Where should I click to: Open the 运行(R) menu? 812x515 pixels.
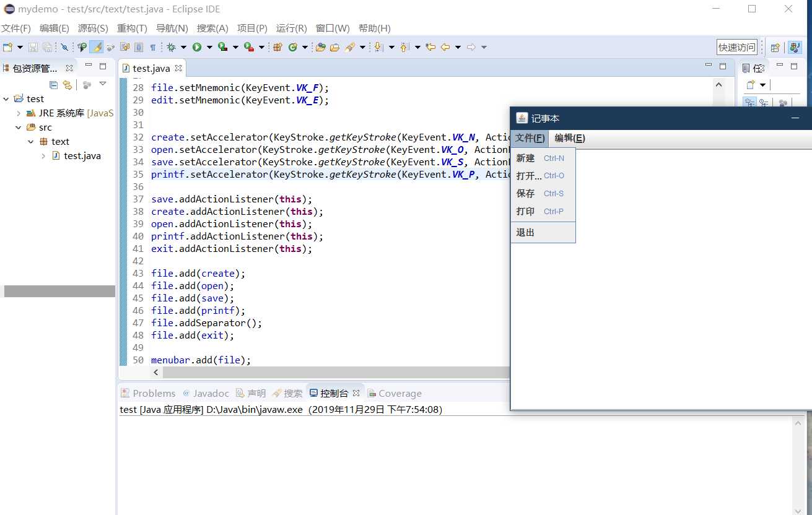point(291,28)
